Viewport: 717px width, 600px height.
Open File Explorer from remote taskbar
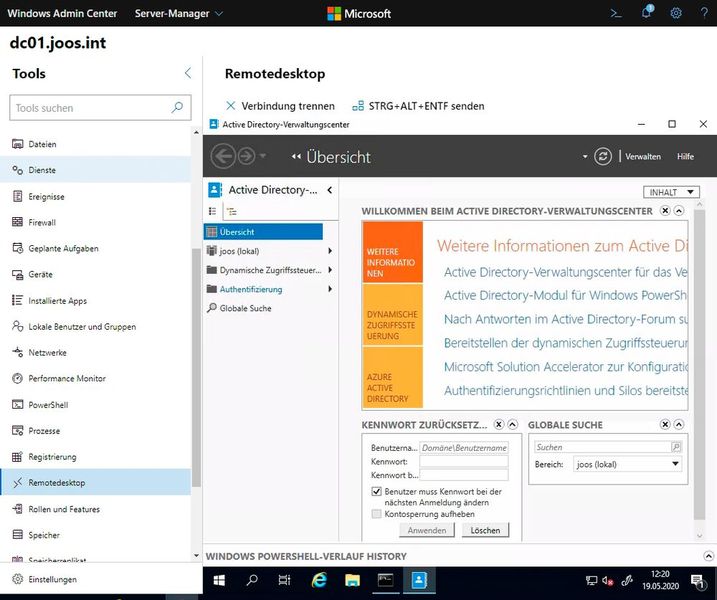click(352, 580)
